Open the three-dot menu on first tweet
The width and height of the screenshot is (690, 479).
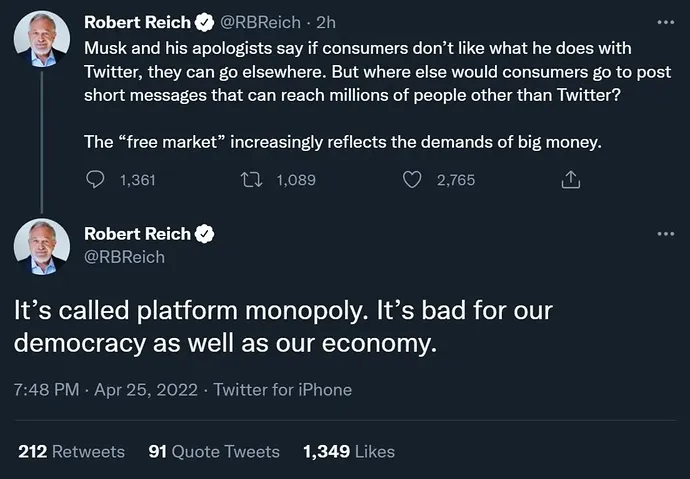click(x=665, y=22)
